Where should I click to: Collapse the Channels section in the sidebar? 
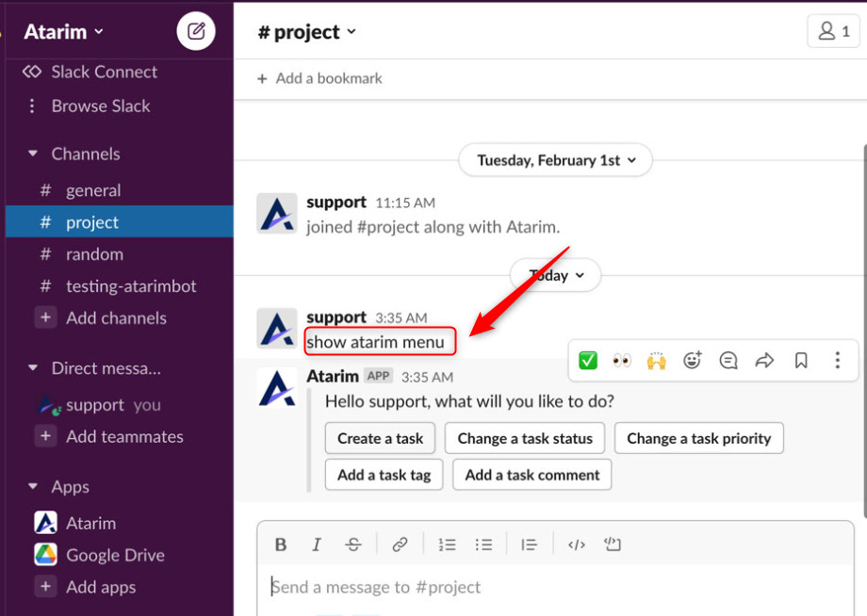(33, 154)
